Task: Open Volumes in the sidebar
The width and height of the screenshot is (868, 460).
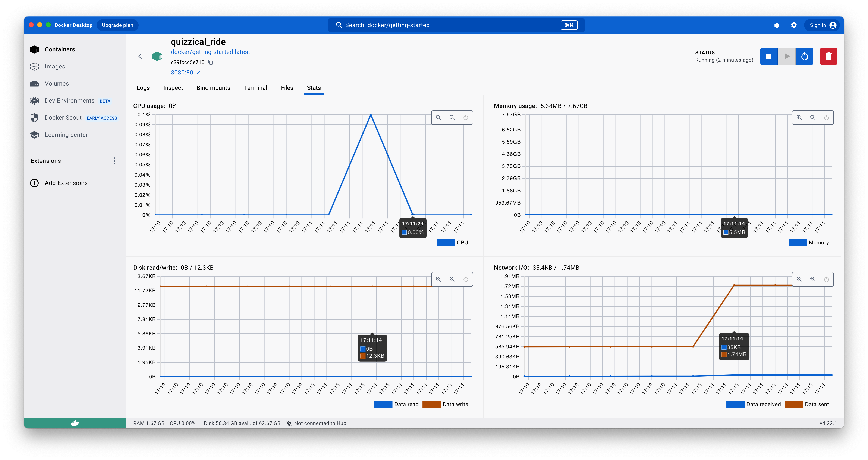Action: (75, 83)
